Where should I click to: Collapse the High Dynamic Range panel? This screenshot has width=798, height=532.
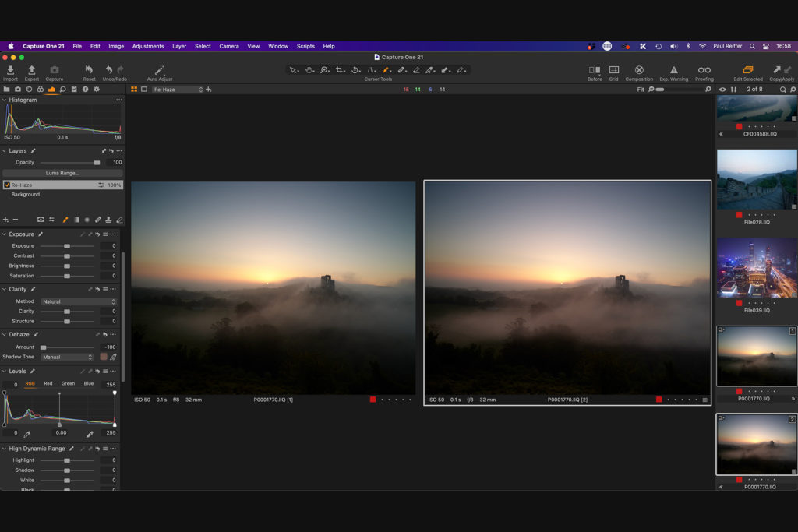(4, 449)
